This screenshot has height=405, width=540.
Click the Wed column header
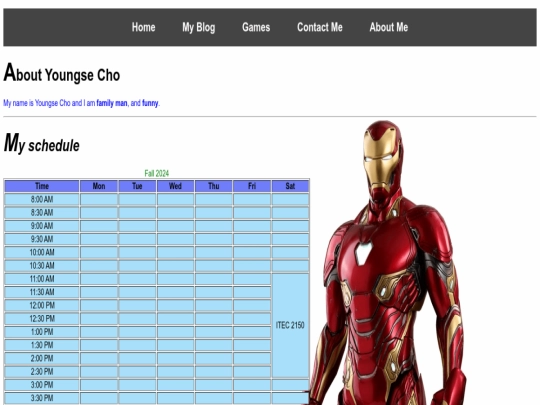(x=175, y=186)
